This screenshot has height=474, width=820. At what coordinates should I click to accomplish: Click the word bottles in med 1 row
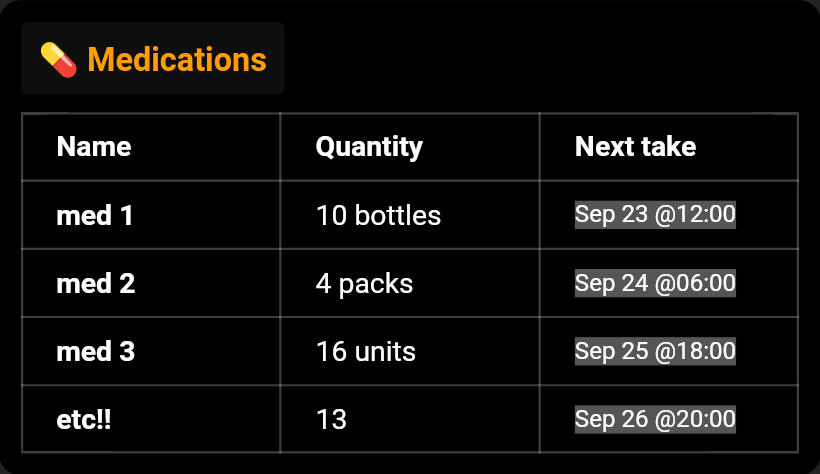click(398, 215)
